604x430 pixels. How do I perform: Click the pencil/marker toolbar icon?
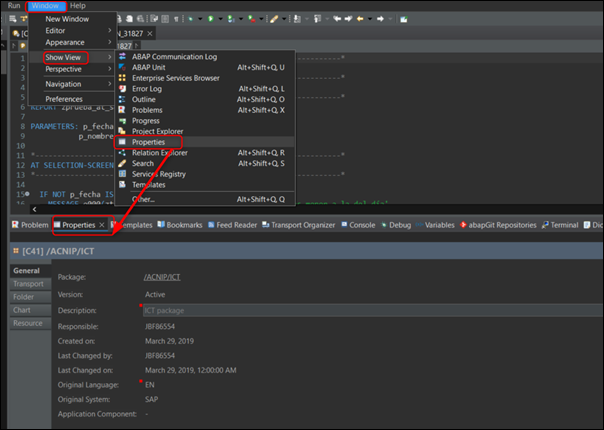point(274,19)
